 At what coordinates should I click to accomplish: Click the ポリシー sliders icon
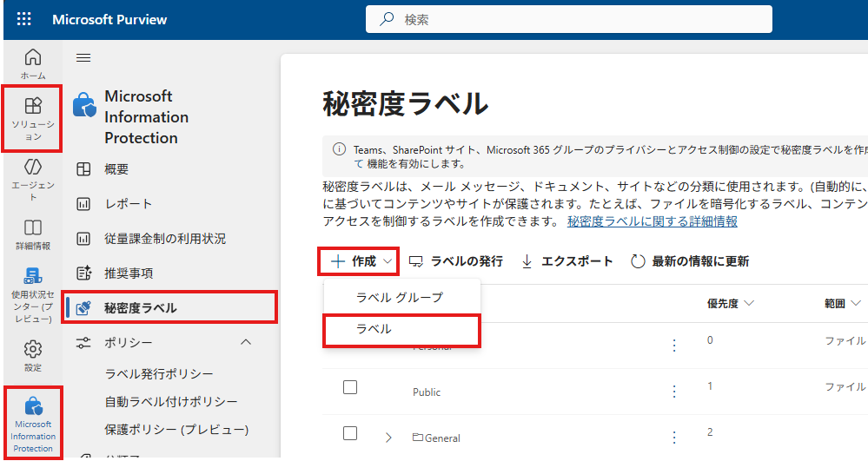[83, 343]
